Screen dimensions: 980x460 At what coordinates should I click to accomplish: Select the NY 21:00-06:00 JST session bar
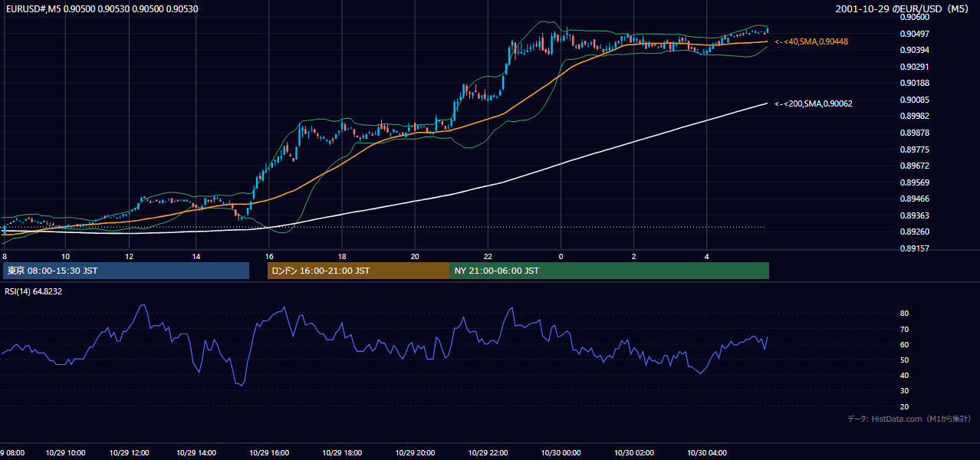click(609, 271)
